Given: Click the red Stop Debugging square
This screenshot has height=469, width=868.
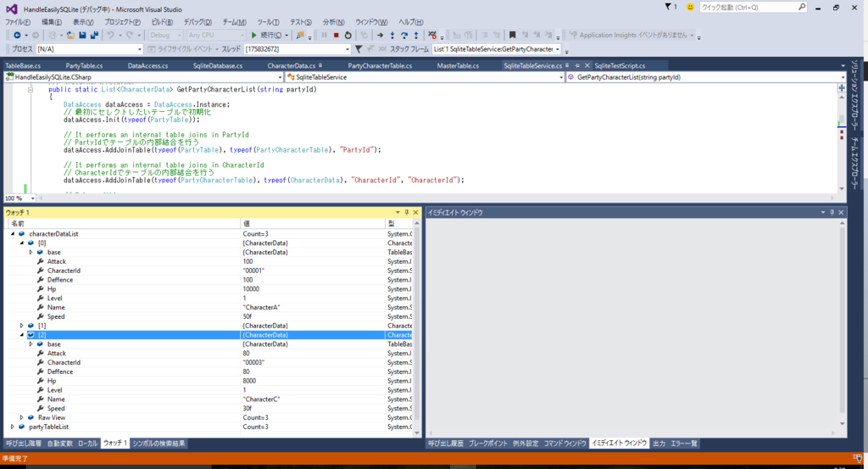Looking at the screenshot, I should [336, 35].
